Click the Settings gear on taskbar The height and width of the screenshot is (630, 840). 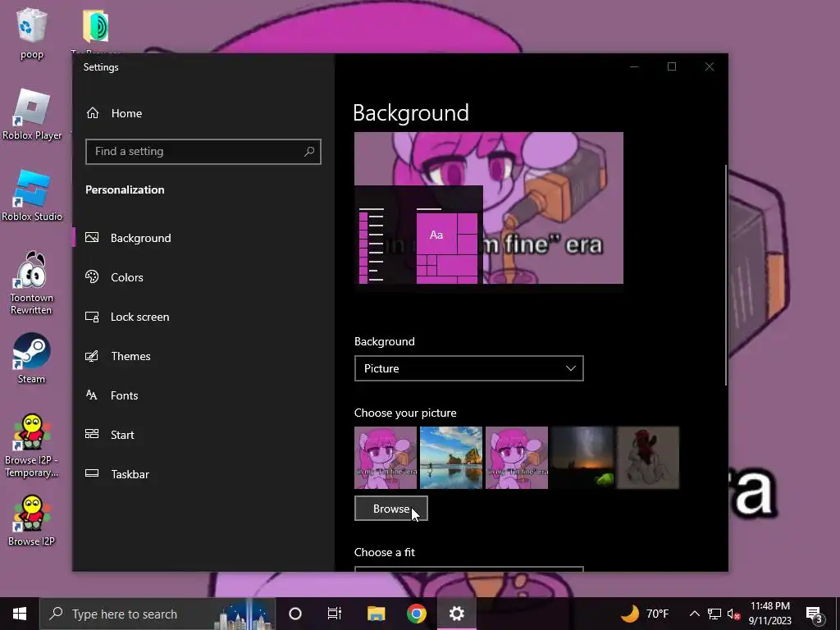456,614
